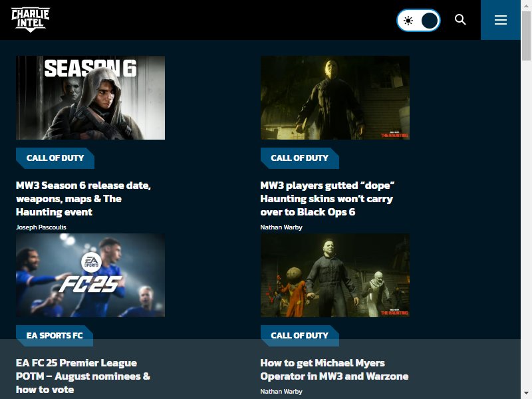The height and width of the screenshot is (399, 532).
Task: Open the MW3 Haunting skins article thumbnail
Action: tap(335, 98)
